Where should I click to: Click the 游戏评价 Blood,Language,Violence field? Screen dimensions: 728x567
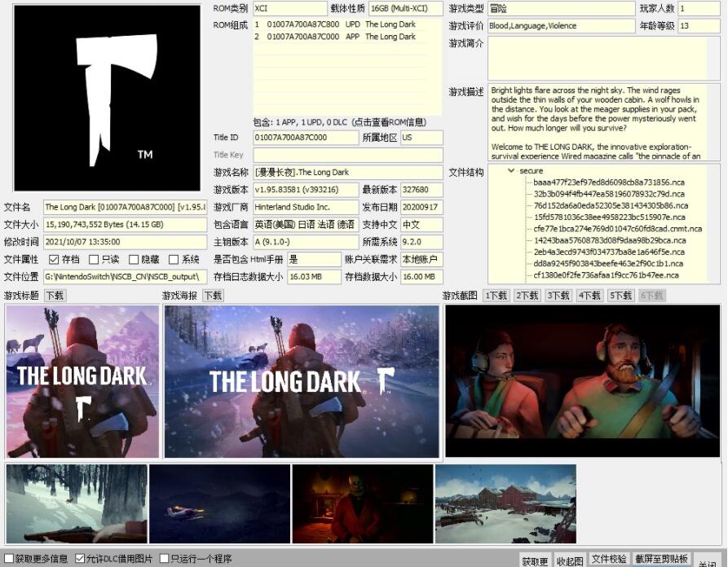[562, 26]
